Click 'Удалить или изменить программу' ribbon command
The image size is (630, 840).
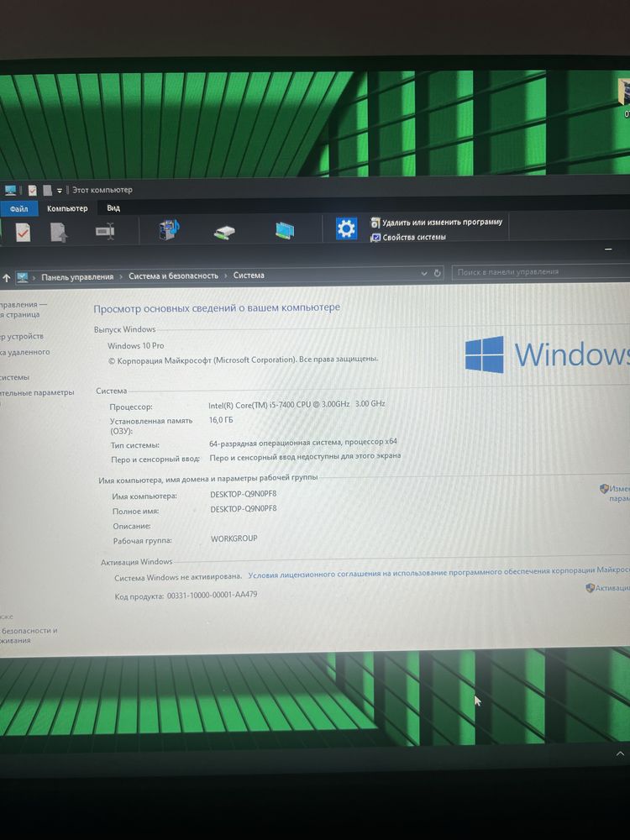437,222
